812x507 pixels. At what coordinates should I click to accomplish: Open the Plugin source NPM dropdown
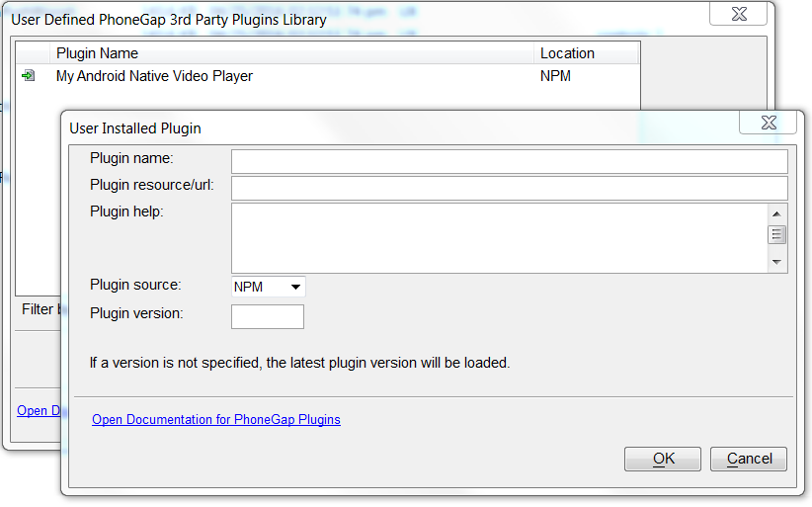point(269,287)
